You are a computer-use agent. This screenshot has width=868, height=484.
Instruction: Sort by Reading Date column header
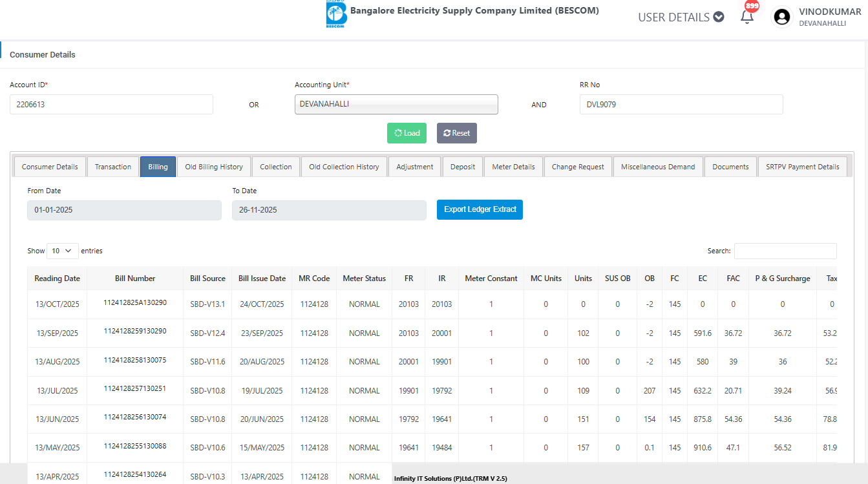(58, 279)
